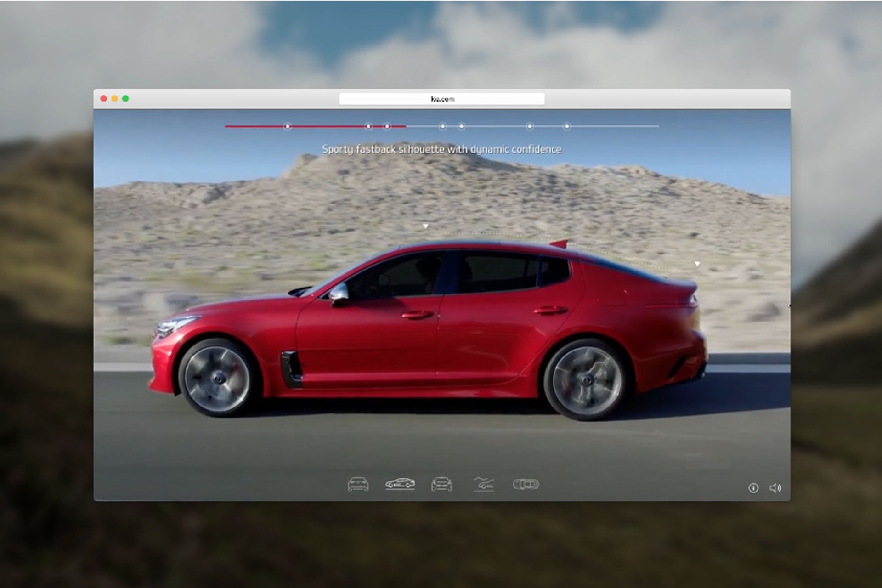
Task: Select the driving scenery car icon
Action: pyautogui.click(x=484, y=484)
